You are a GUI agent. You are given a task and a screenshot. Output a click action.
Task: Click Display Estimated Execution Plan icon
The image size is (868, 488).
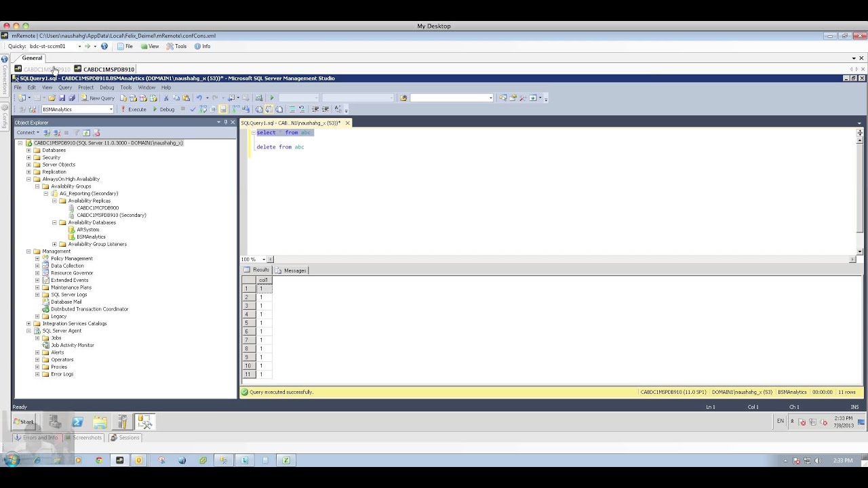pyautogui.click(x=203, y=109)
